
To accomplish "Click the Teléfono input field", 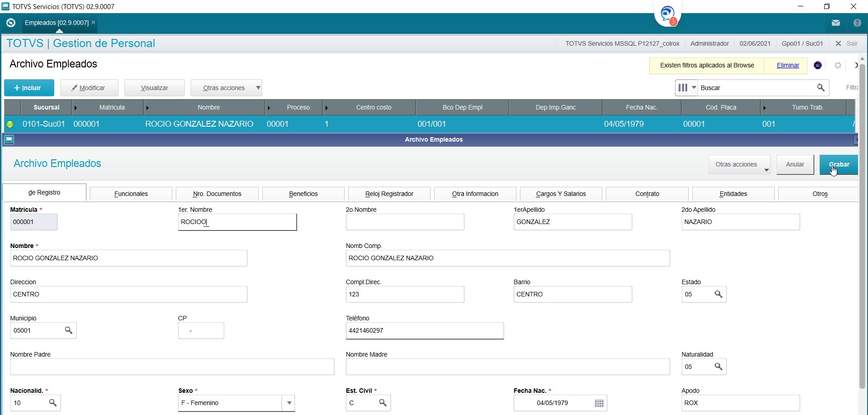I will 425,331.
